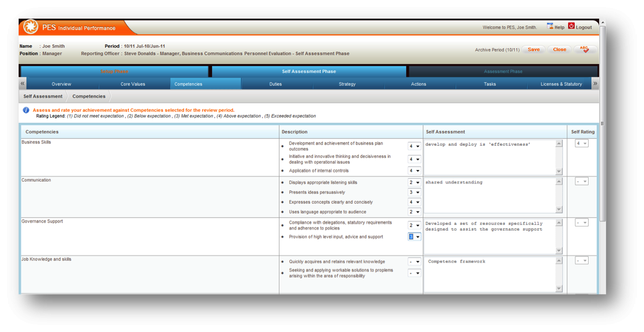The height and width of the screenshot is (332, 644).
Task: Click the Self Rating column header
Action: [x=582, y=132]
